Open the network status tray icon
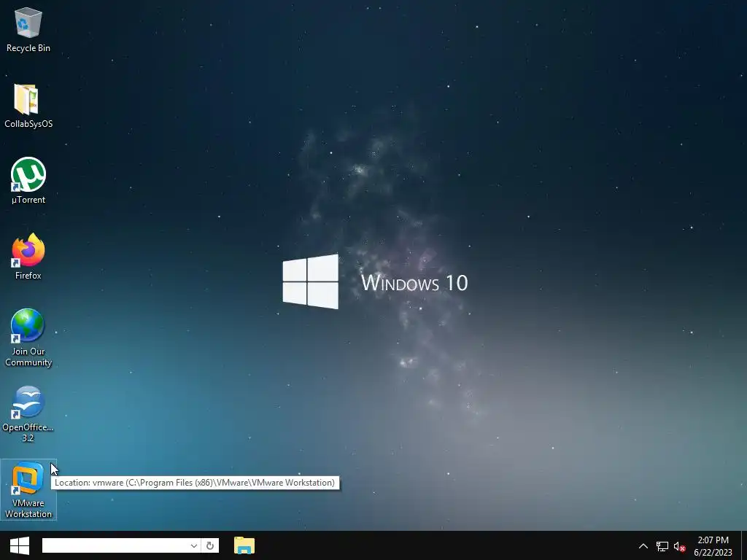The image size is (747, 560). [662, 546]
